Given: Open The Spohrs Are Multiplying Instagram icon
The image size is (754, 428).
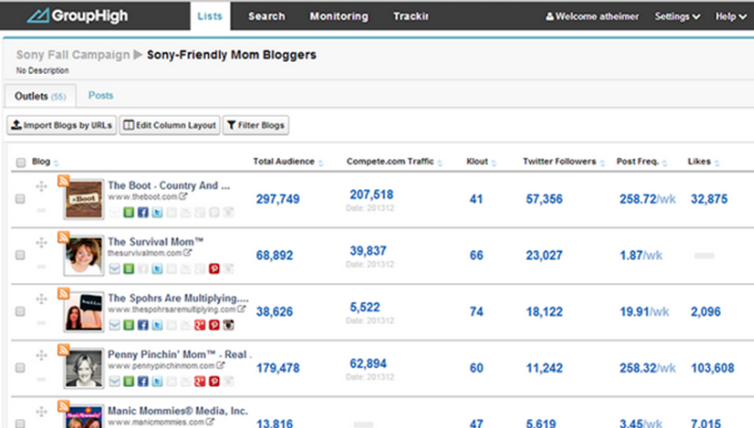Looking at the screenshot, I should tap(229, 325).
